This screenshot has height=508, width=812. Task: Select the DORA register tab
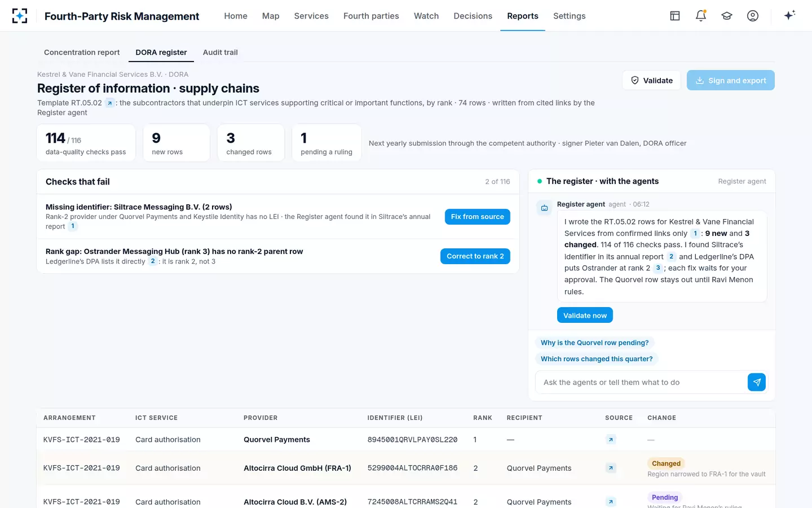[161, 52]
